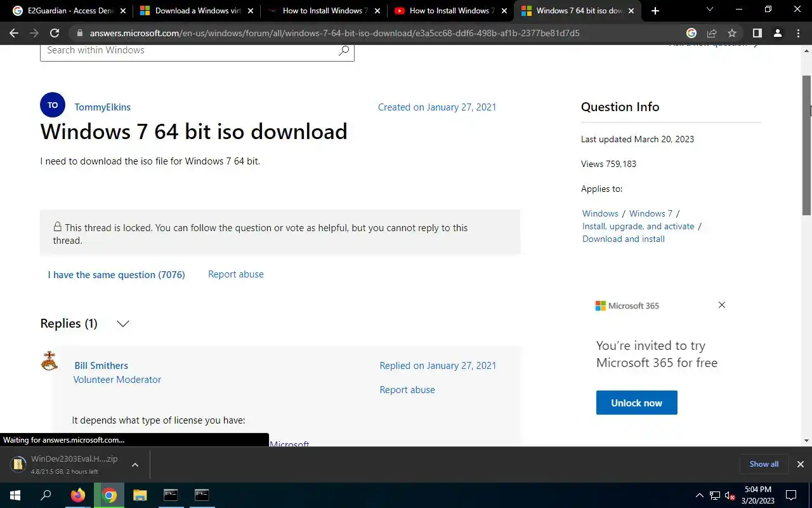812x508 pixels.
Task: View site information via the lock icon
Action: click(x=79, y=33)
